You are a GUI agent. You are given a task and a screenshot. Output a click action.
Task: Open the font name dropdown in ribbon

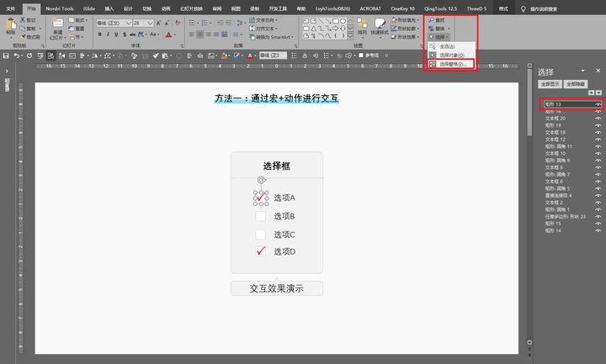pyautogui.click(x=129, y=24)
